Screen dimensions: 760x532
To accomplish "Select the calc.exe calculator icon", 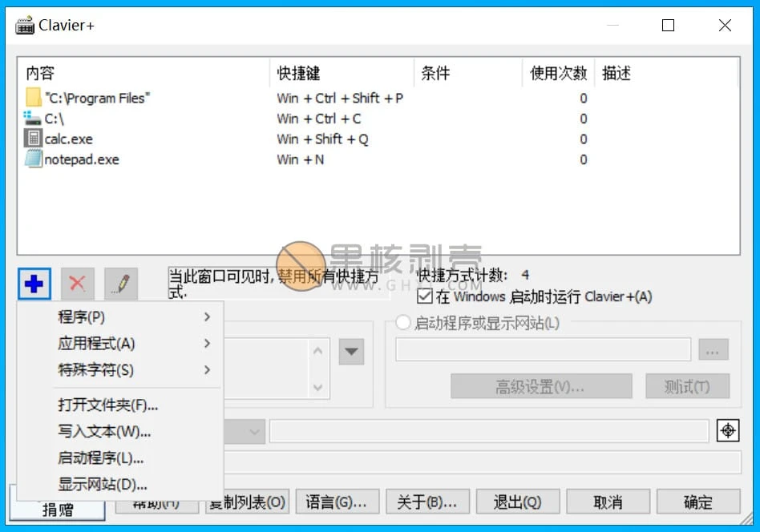I will pyautogui.click(x=33, y=139).
